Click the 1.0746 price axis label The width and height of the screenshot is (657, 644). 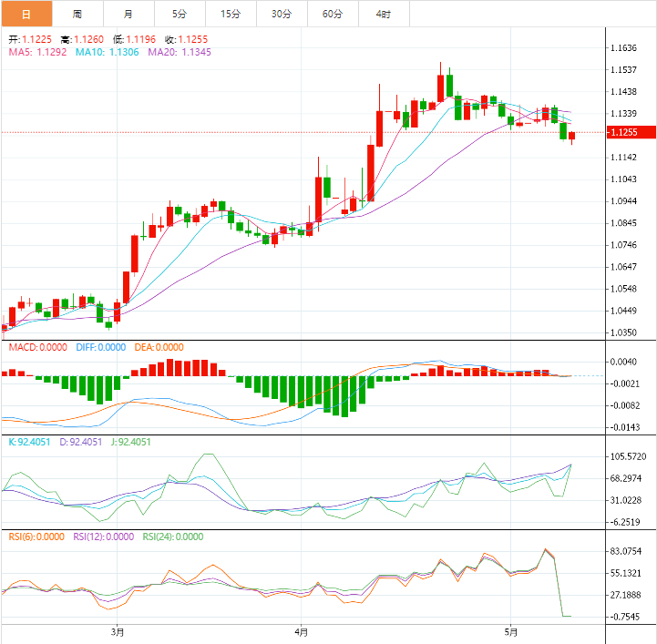[623, 244]
